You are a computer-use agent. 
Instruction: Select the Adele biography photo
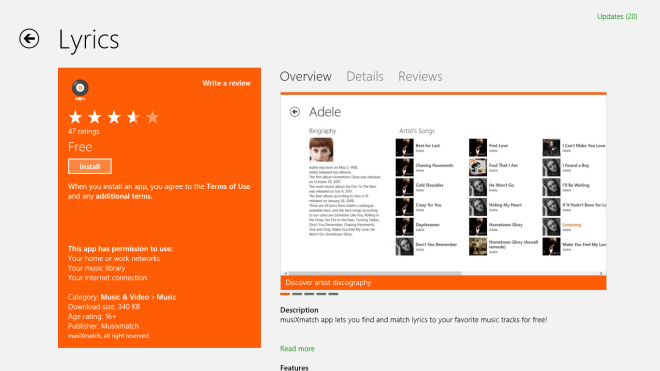pos(321,149)
